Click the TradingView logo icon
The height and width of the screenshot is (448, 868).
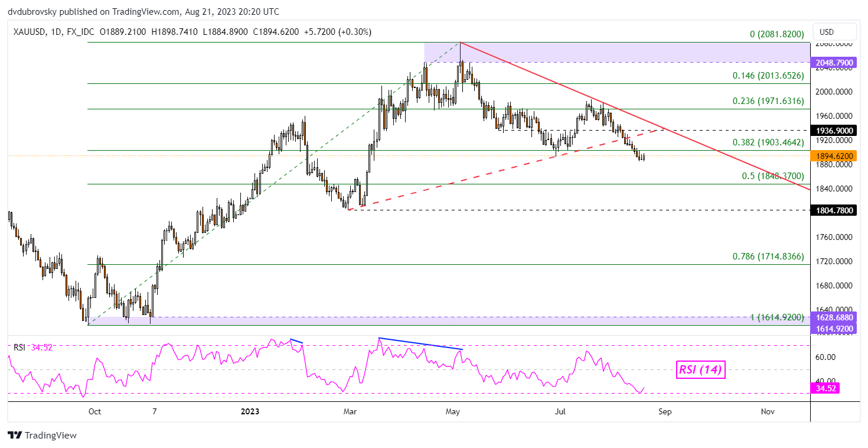point(15,436)
